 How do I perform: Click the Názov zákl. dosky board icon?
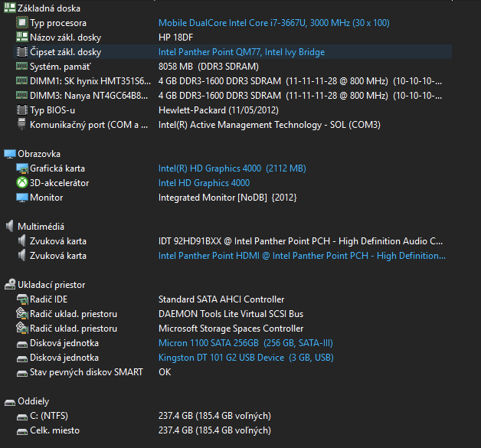(x=21, y=38)
